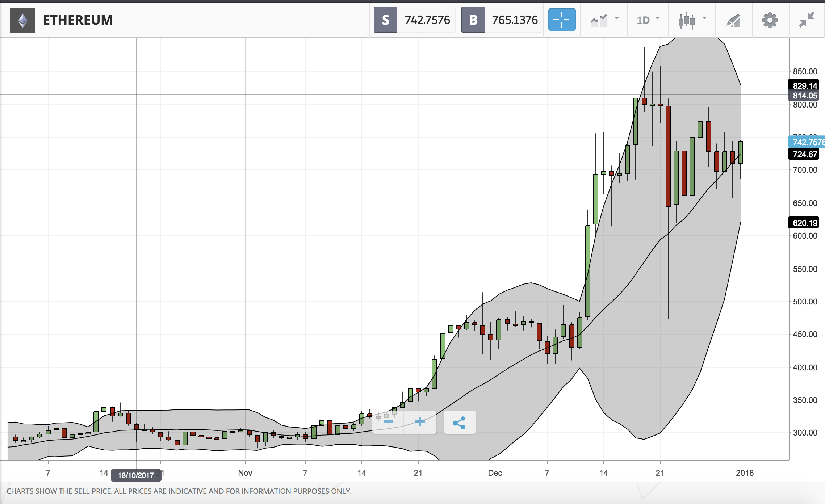This screenshot has height=504, width=825.
Task: Click the Dec label on time axis
Action: tap(495, 473)
